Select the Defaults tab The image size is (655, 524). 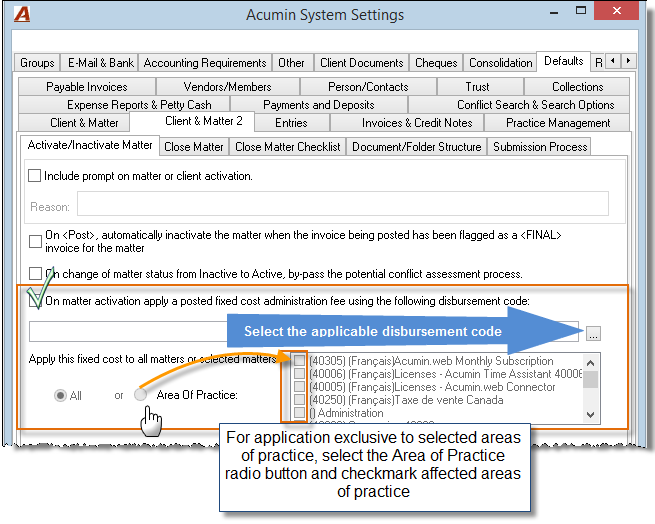coord(564,61)
